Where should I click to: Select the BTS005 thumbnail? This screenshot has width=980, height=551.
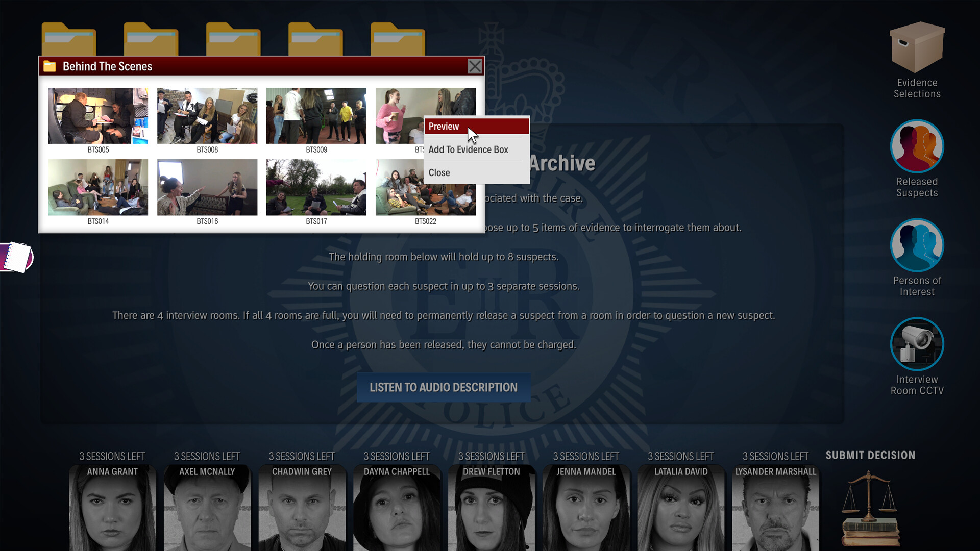(98, 116)
